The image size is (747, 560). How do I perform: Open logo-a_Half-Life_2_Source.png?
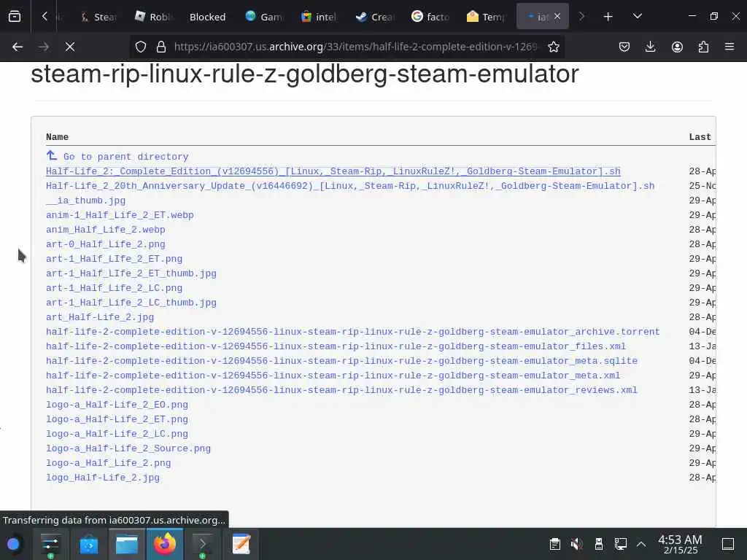point(128,448)
